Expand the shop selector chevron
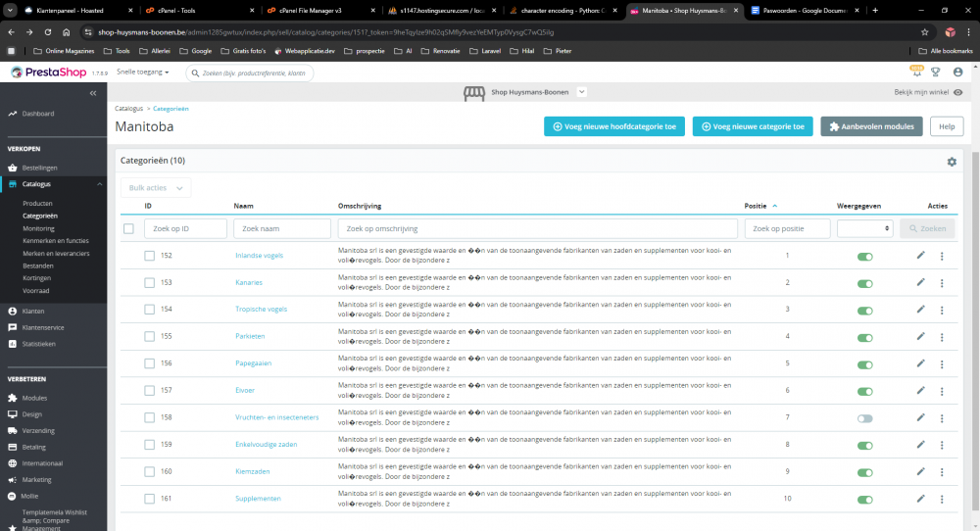This screenshot has width=980, height=531. coord(581,92)
